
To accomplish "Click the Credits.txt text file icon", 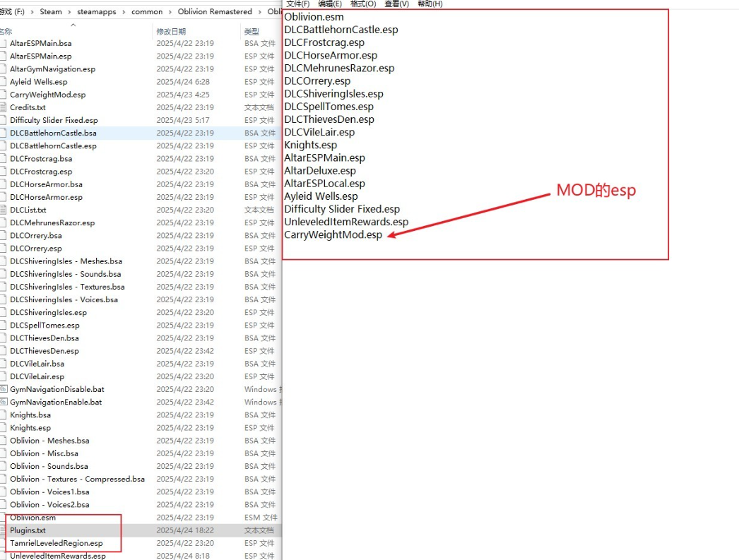I will tap(3, 107).
